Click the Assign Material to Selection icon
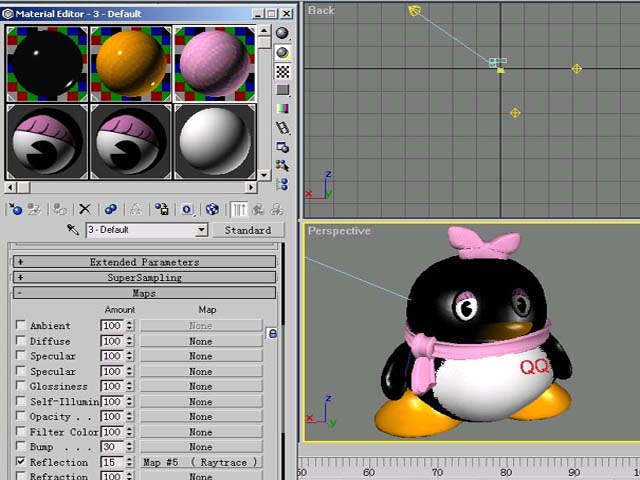Viewport: 640px width, 480px height. click(x=60, y=210)
